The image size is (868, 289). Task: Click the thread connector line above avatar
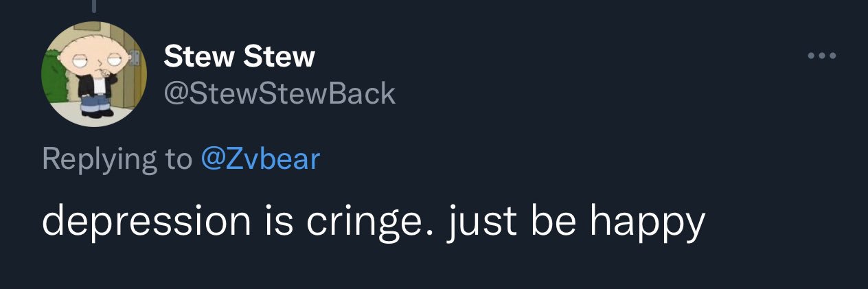coord(94,5)
